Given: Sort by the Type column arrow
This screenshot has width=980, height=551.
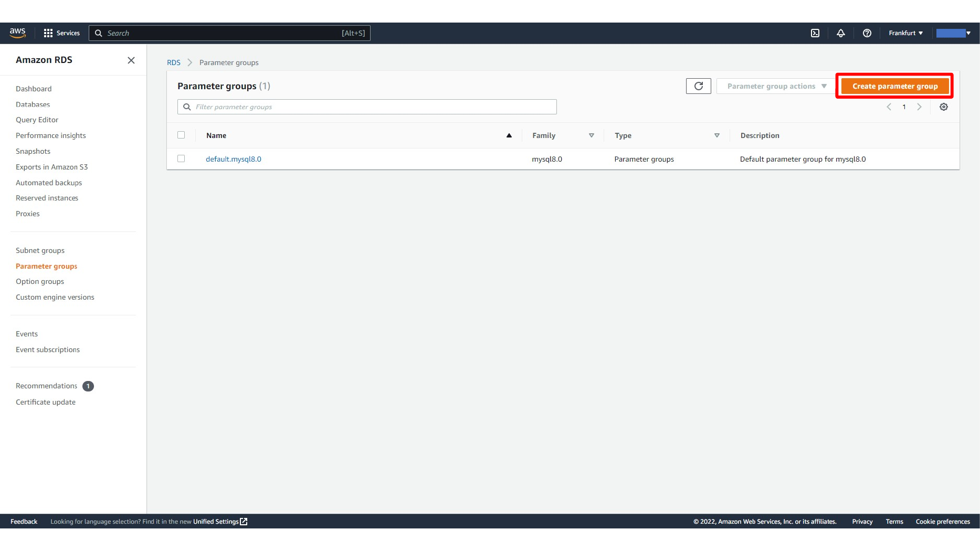Looking at the screenshot, I should coord(717,135).
